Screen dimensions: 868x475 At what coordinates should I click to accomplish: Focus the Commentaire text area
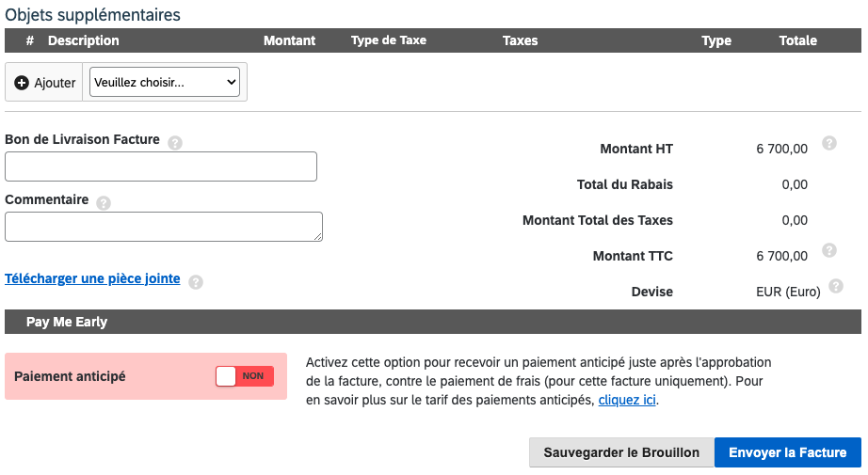click(x=164, y=227)
